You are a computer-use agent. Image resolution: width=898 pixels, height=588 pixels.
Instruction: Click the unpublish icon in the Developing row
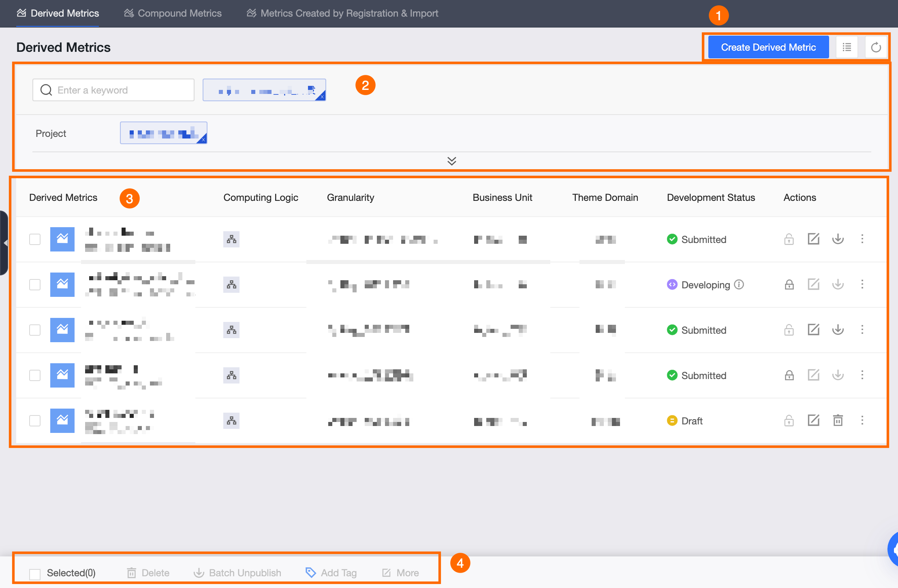point(838,285)
